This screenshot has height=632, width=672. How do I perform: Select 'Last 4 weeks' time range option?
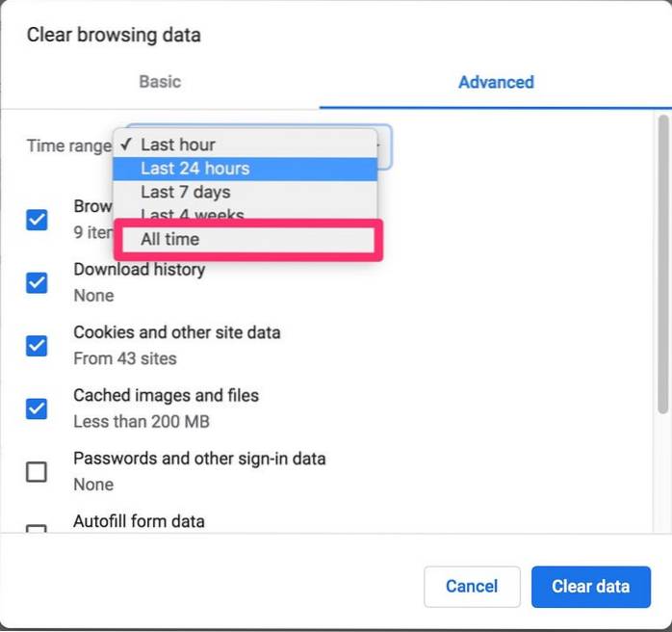pyautogui.click(x=193, y=215)
